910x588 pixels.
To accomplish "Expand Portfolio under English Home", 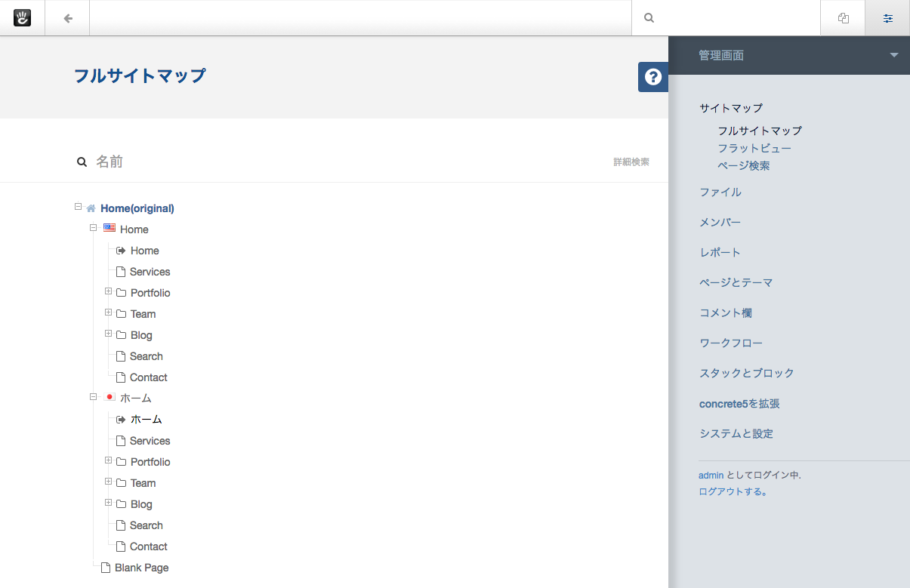I will point(108,291).
